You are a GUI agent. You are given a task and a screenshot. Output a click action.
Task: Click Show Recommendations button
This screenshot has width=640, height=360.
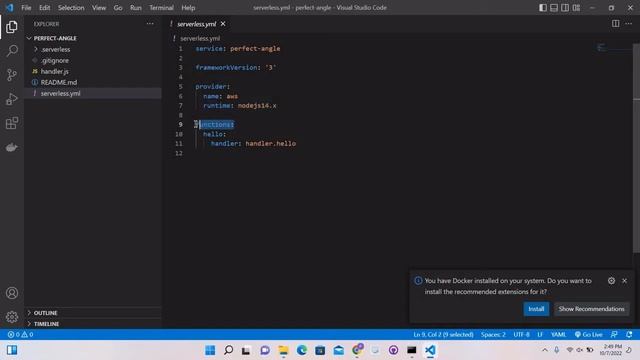[x=591, y=309]
